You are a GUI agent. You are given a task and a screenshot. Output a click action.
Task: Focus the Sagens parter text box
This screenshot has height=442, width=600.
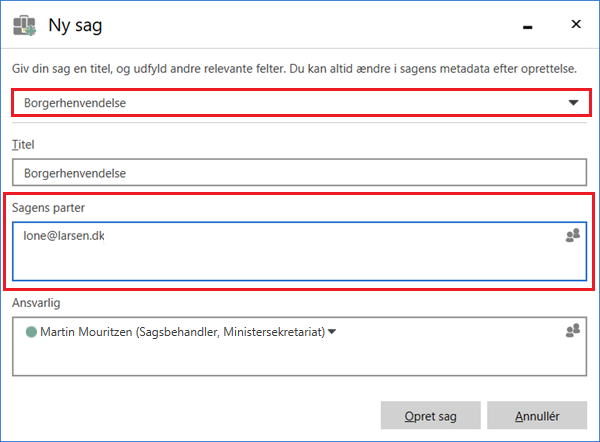299,251
